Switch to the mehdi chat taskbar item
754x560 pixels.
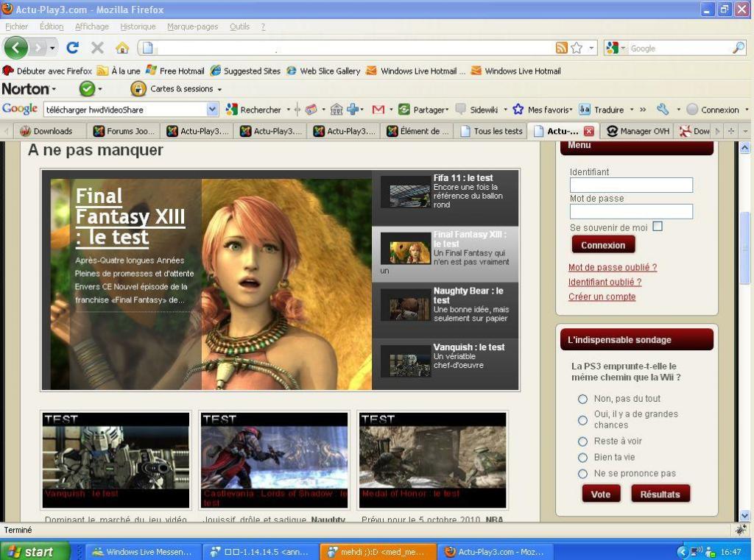[x=378, y=552]
